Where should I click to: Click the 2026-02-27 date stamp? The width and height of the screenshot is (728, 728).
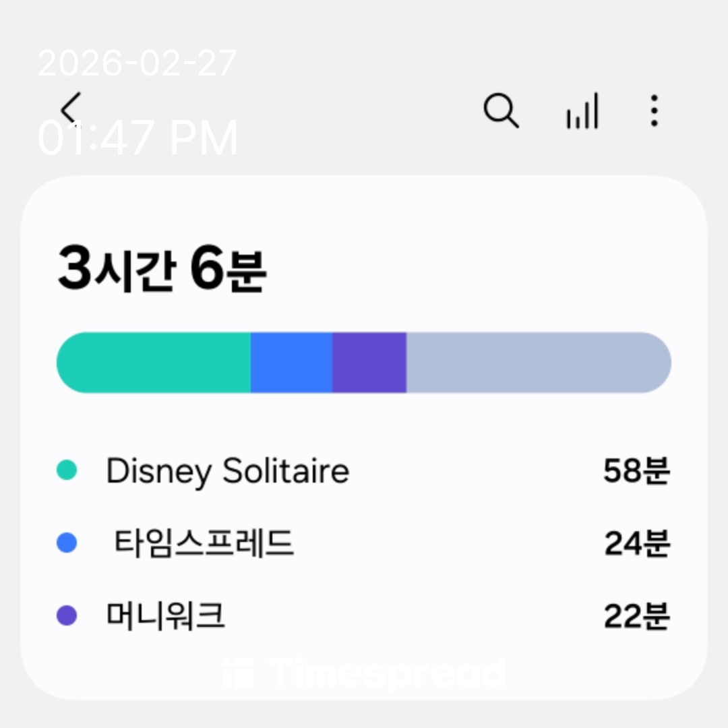pos(138,64)
